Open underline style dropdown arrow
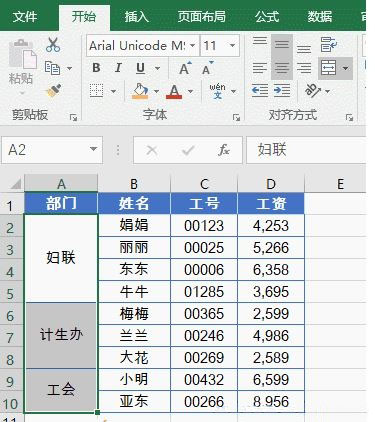Viewport: 375px width, 422px height. pyautogui.click(x=157, y=68)
